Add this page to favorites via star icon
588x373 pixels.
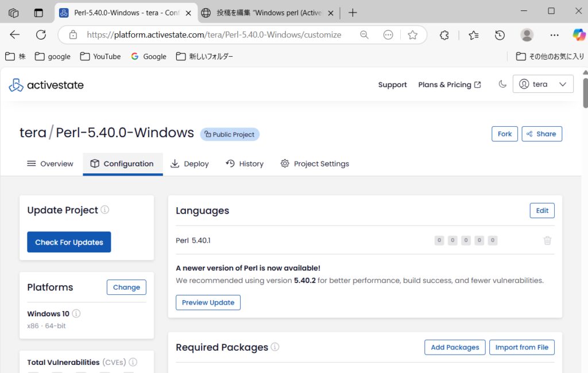click(x=413, y=35)
